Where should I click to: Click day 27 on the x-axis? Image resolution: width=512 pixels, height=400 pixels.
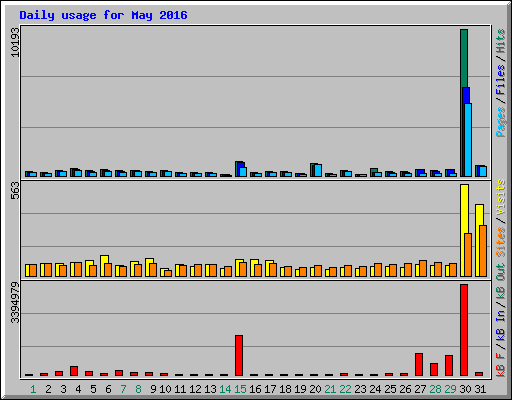420,389
